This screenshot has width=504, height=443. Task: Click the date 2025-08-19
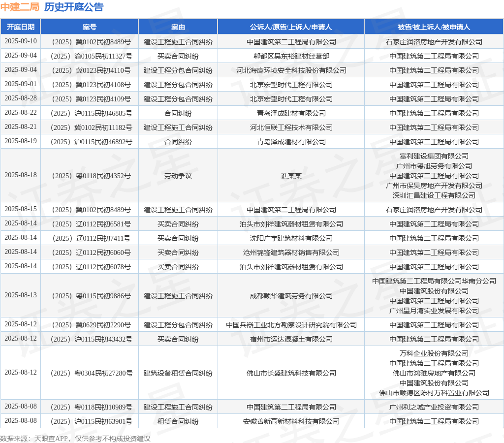(21, 141)
